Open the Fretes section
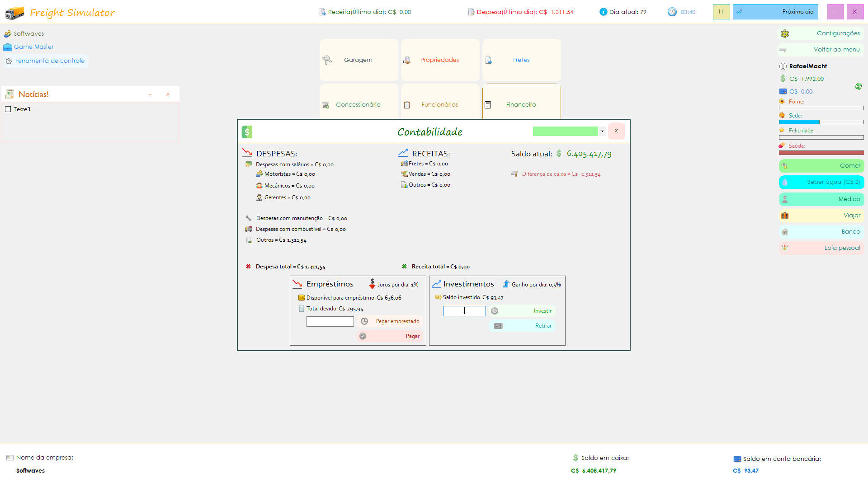The height and width of the screenshot is (488, 868). [x=521, y=60]
